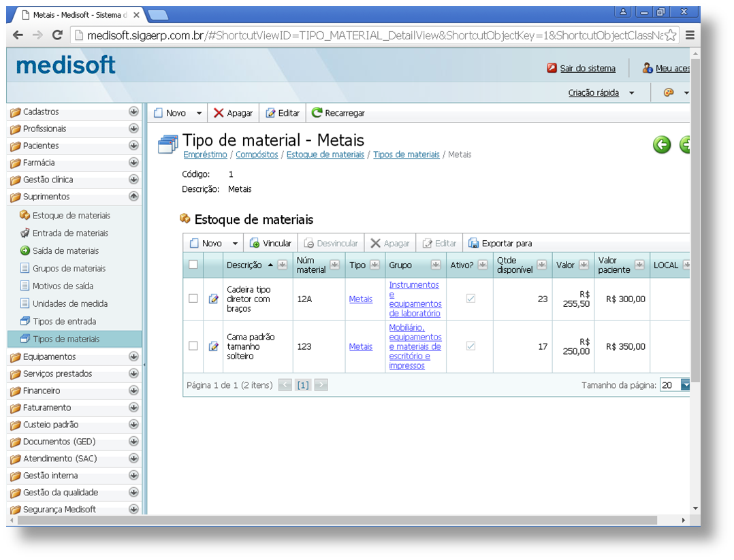Click page number [1] in the pager
Screen dimensions: 734x560
[303, 385]
